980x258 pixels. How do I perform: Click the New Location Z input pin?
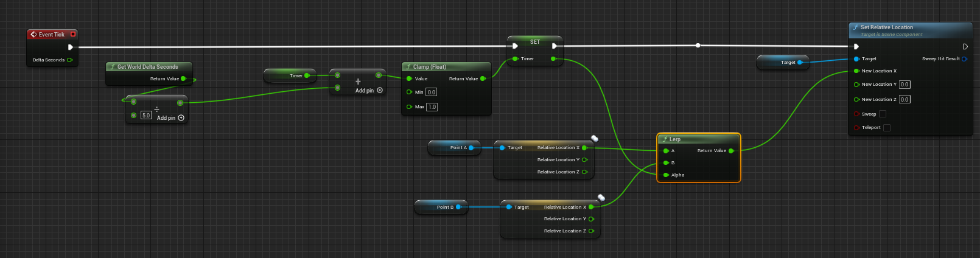[x=856, y=99]
